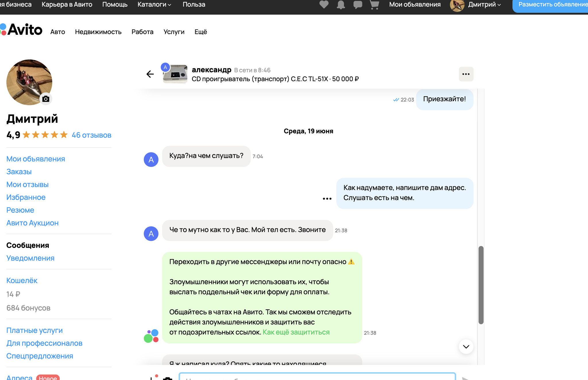Open Кошелёк in sidebar
Image resolution: width=588 pixels, height=380 pixels.
tap(22, 280)
